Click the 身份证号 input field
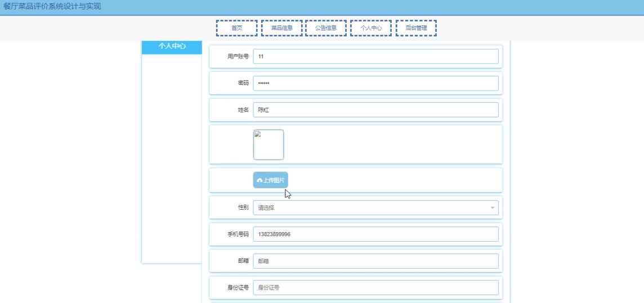Image resolution: width=644 pixels, height=303 pixels. tap(376, 288)
